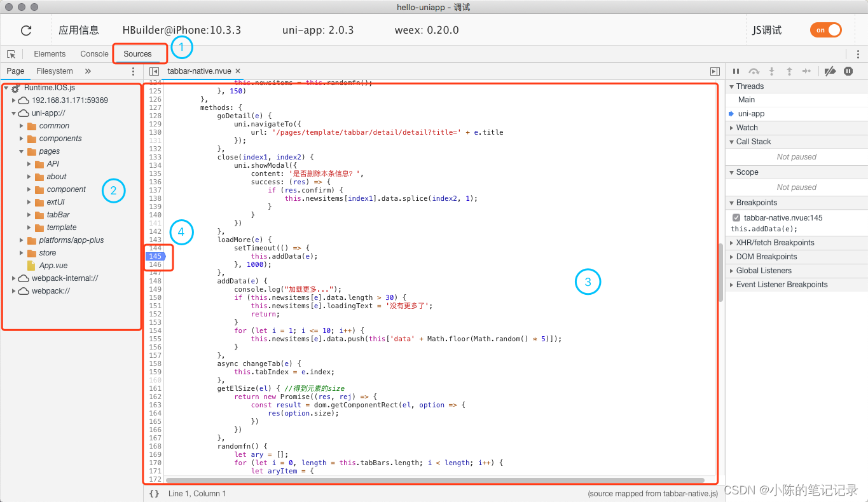The width and height of the screenshot is (868, 502).
Task: Expand the about folder
Action: pyautogui.click(x=29, y=177)
